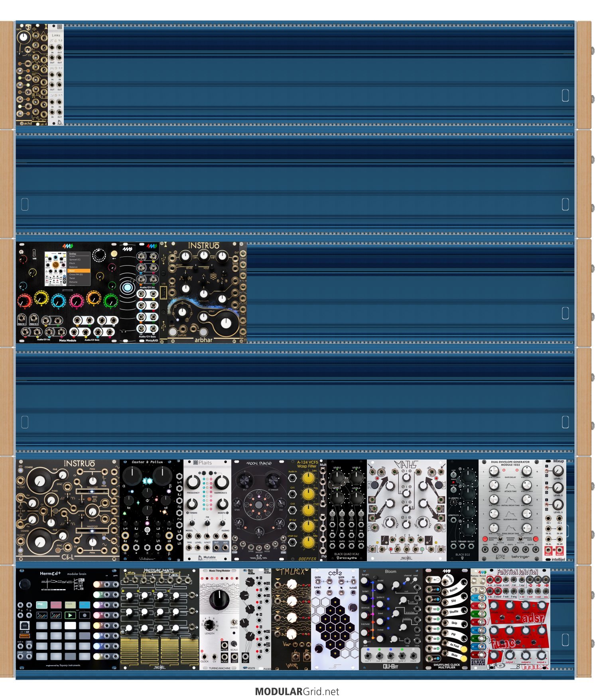The image size is (595, 700).
Task: Click the Bloom clock output jack
Action: pyautogui.click(x=413, y=656)
